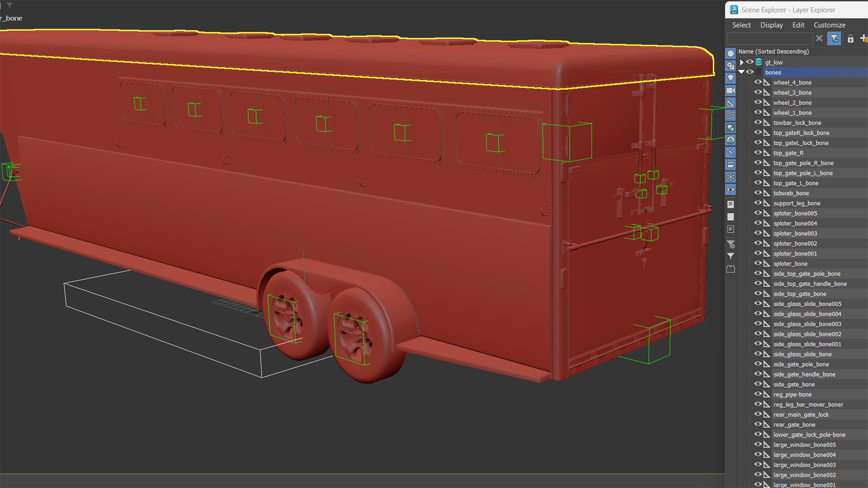This screenshot has width=868, height=488.
Task: Hide the gt_low layer via eye
Action: [750, 62]
